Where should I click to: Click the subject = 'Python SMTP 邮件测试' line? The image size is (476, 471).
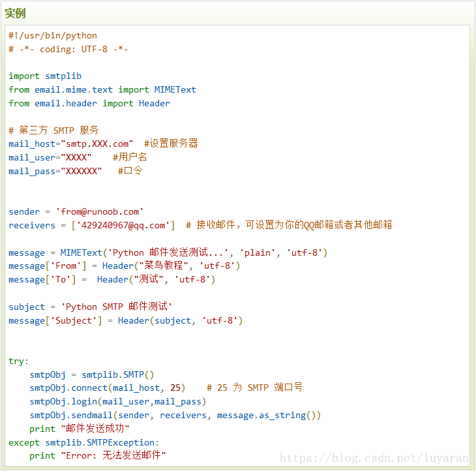(x=91, y=307)
